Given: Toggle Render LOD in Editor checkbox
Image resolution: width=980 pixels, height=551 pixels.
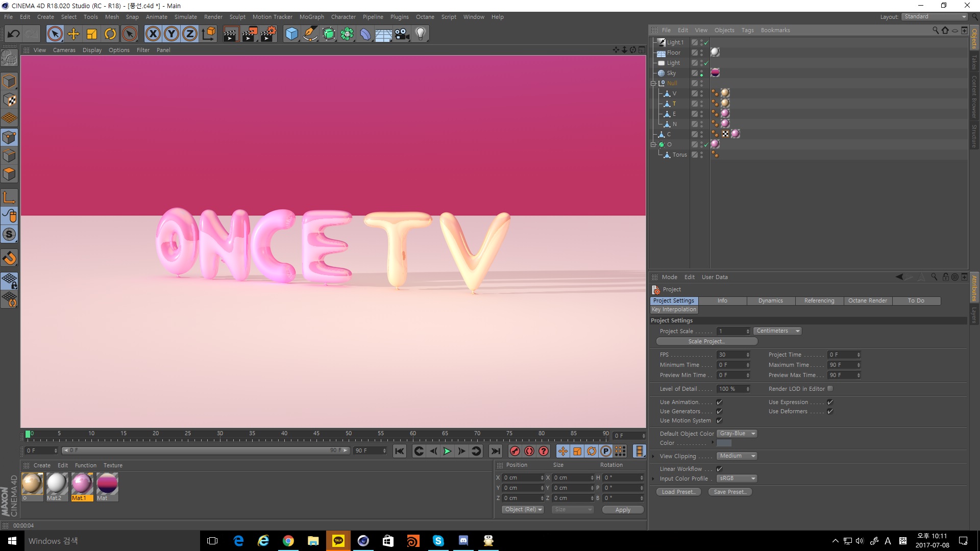Looking at the screenshot, I should tap(830, 389).
